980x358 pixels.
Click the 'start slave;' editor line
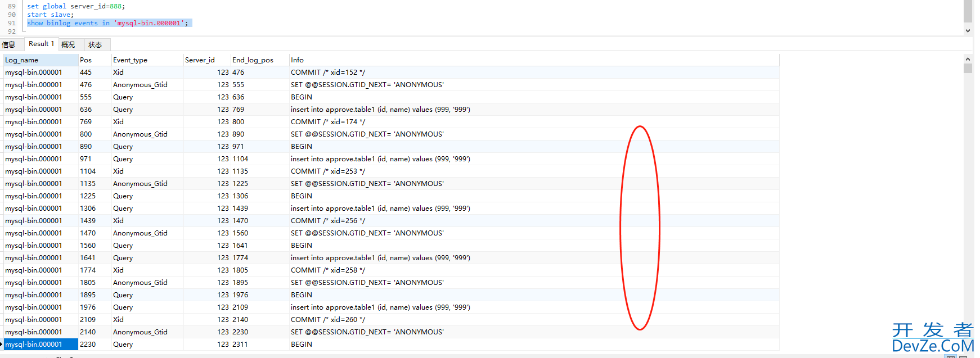50,15
